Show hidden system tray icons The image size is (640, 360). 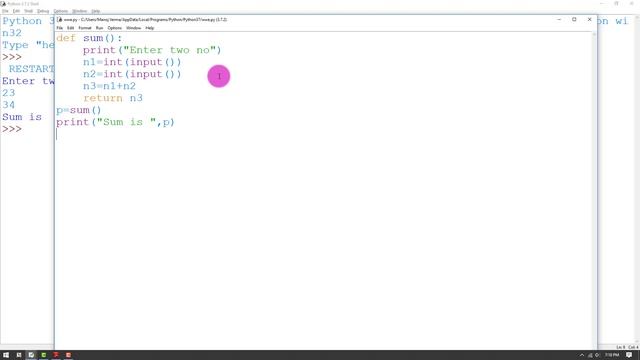[x=582, y=355]
